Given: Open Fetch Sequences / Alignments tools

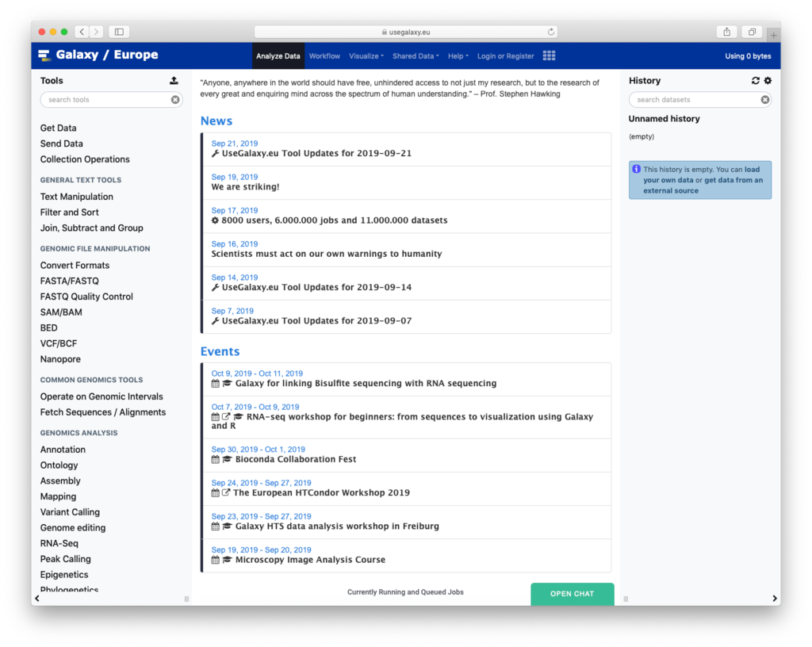Looking at the screenshot, I should pos(103,412).
